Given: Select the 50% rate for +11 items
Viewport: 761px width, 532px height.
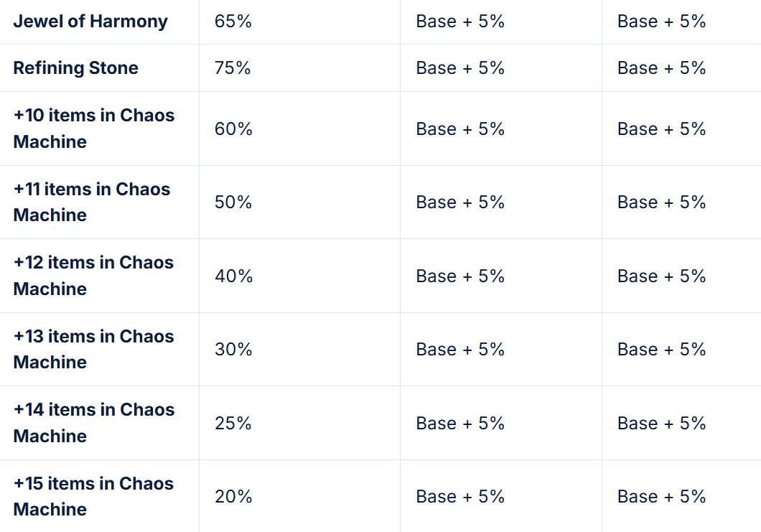Looking at the screenshot, I should (233, 202).
